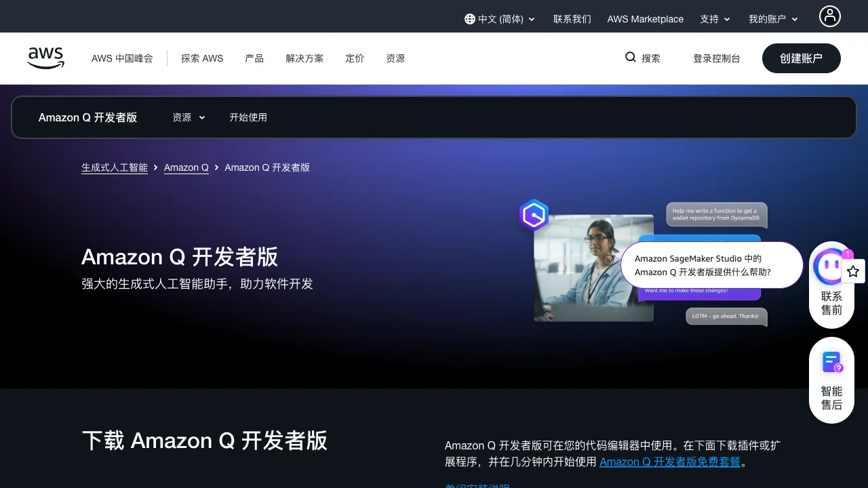Viewport: 868px width, 488px height.
Task: Expand the 中文 (简体) language dropdown
Action: point(500,19)
